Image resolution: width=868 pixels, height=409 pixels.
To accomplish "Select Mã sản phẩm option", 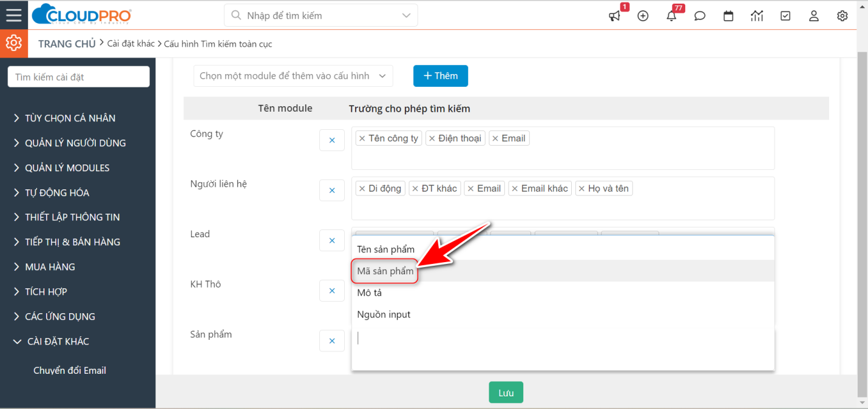I will [563, 271].
